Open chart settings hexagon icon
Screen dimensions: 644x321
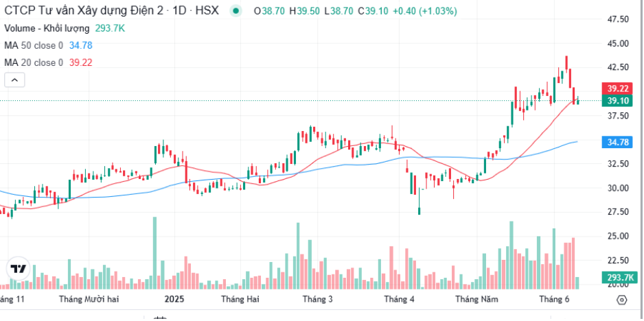622,300
